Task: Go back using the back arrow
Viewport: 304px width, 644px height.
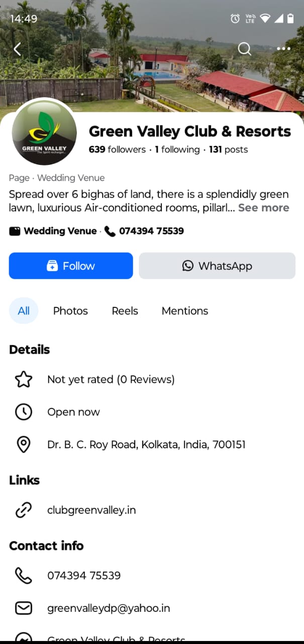Action: (x=17, y=49)
